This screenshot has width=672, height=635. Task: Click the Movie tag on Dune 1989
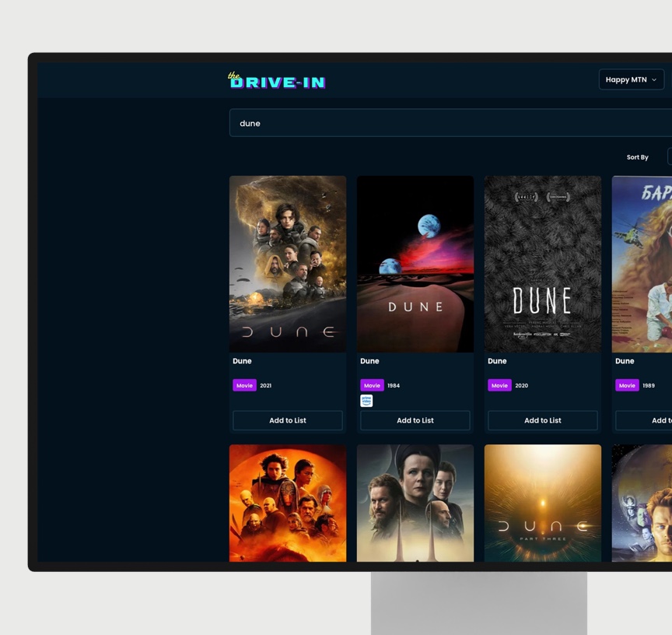coord(627,385)
